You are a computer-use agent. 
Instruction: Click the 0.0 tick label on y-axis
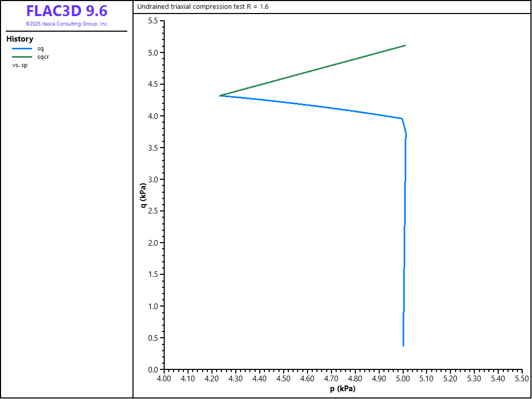click(x=153, y=369)
